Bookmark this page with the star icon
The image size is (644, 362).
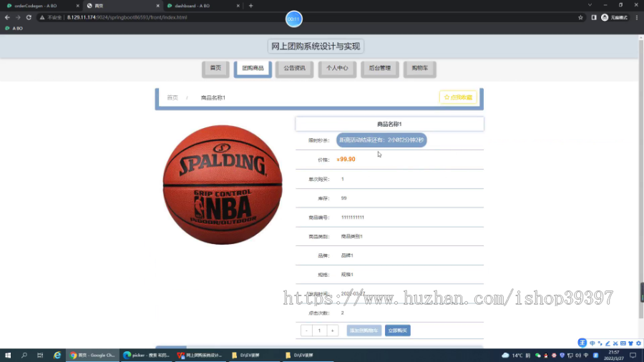[580, 17]
